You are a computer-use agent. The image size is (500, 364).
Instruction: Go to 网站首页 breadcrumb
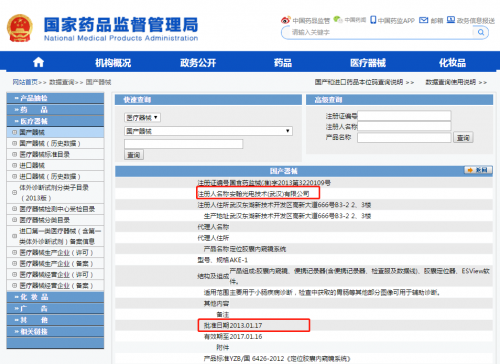[25, 82]
